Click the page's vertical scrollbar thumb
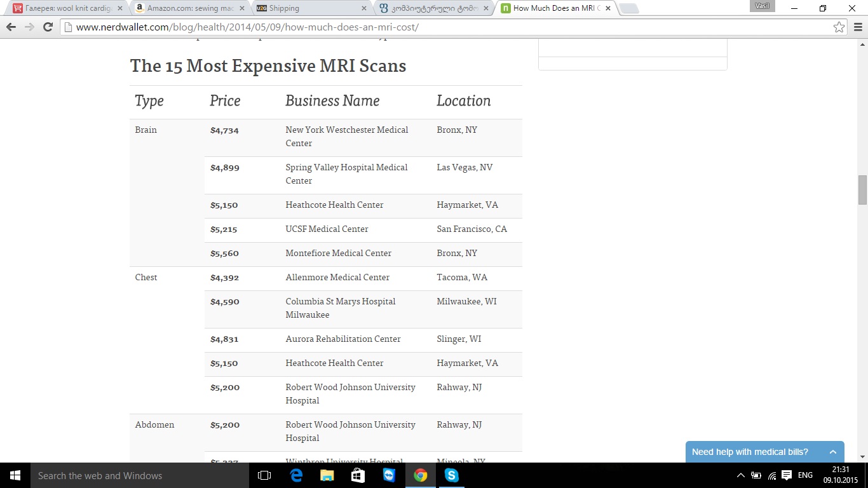The image size is (868, 488). [862, 190]
